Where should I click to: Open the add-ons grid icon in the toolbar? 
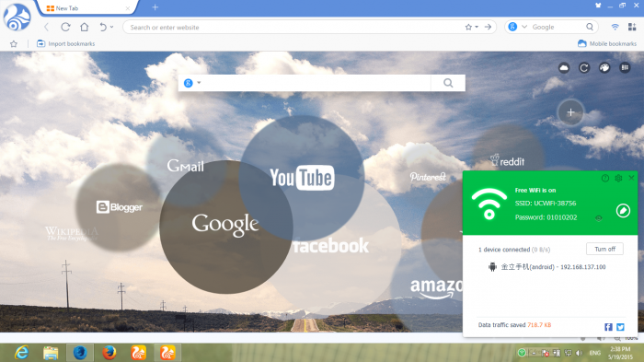tap(632, 27)
